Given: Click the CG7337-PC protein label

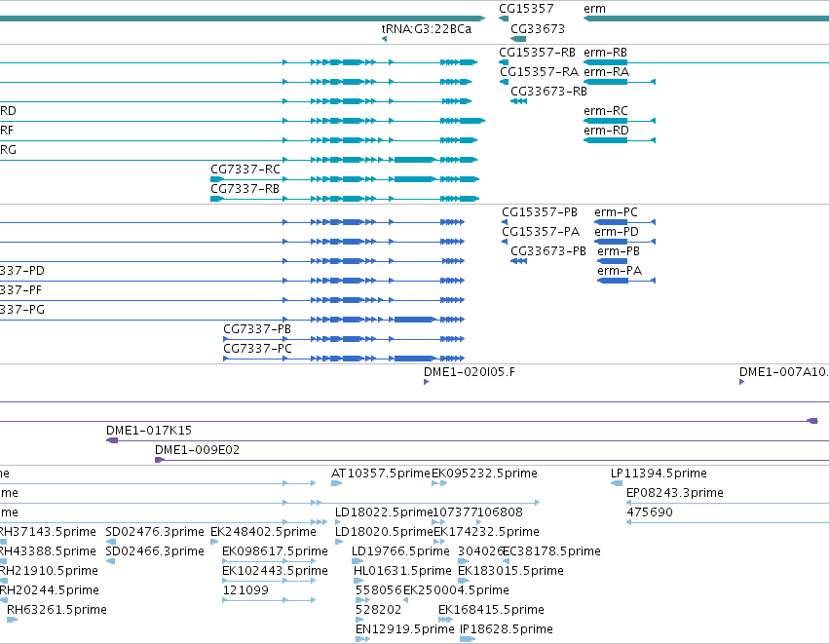Looking at the screenshot, I should [x=257, y=349].
